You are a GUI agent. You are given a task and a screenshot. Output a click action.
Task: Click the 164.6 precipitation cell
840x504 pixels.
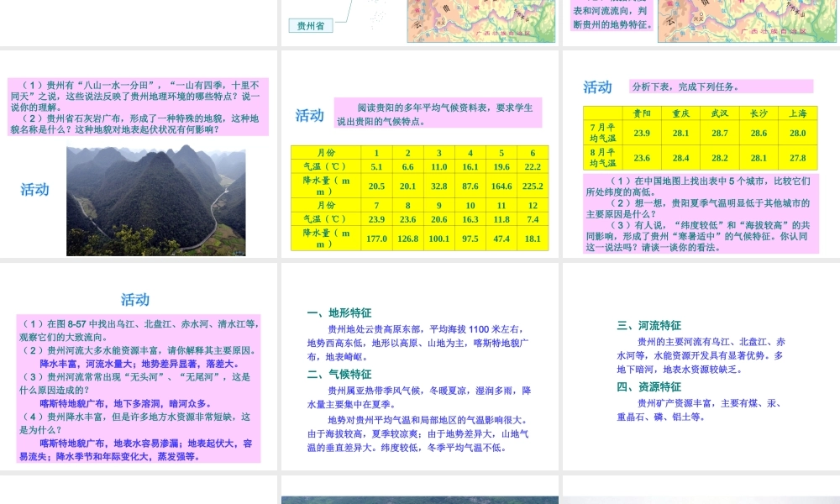[501, 186]
